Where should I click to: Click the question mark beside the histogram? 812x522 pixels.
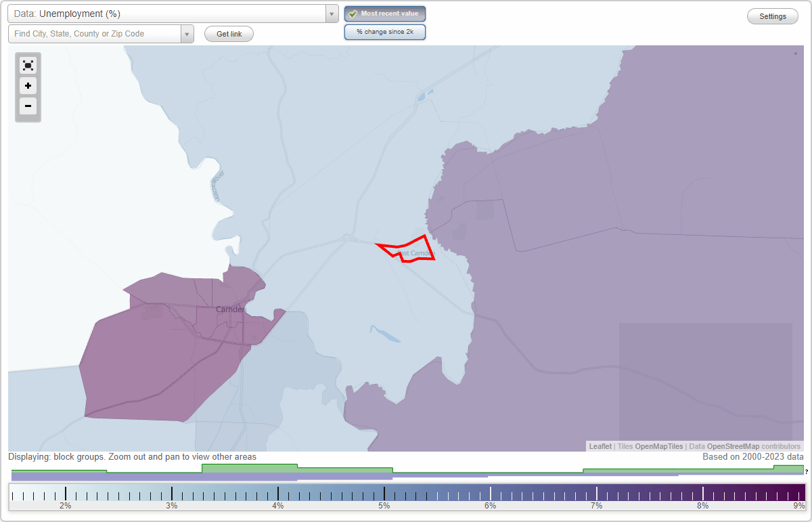[807, 471]
